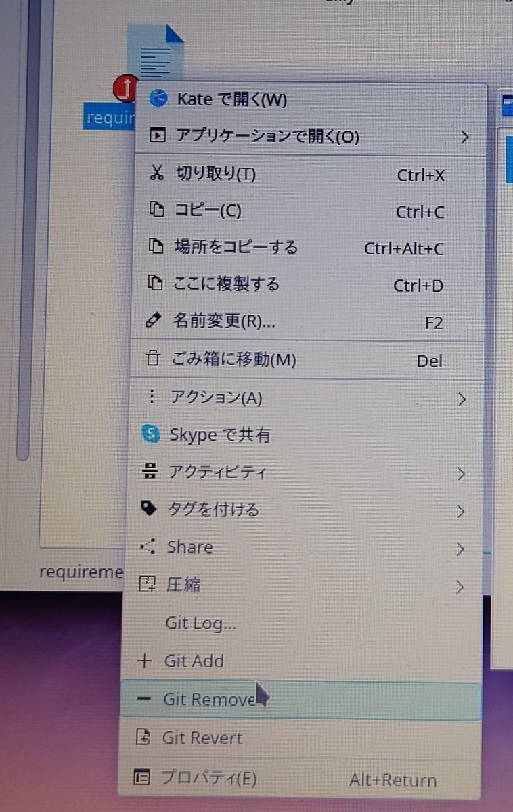Click the Share nodes icon
Screen dimensions: 513x812
[x=147, y=546]
